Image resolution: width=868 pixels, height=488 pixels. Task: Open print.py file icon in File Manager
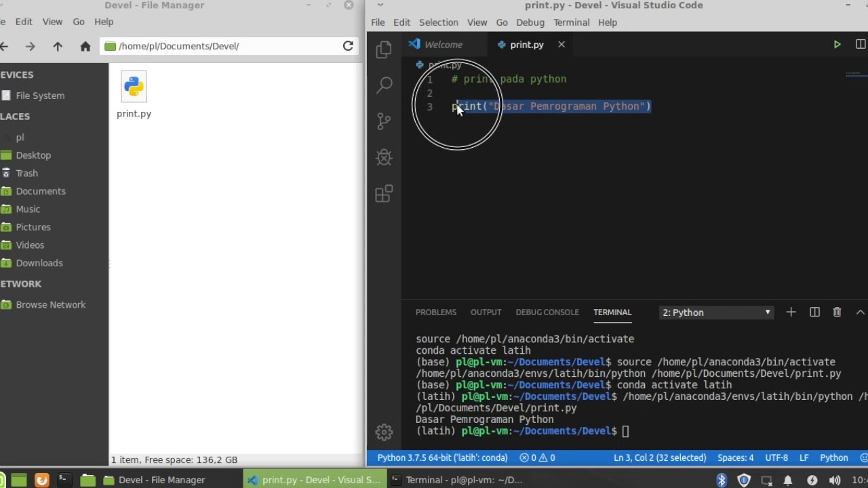[x=134, y=86]
